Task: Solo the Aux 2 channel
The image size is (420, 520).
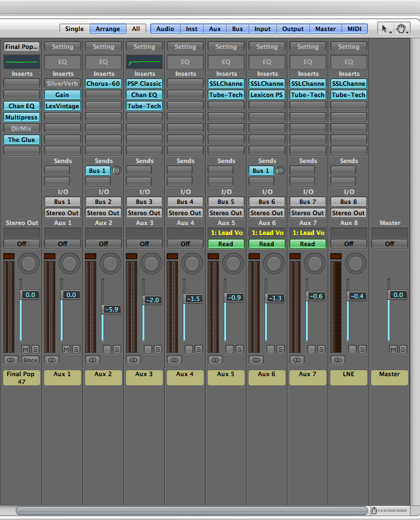Action: tap(117, 349)
